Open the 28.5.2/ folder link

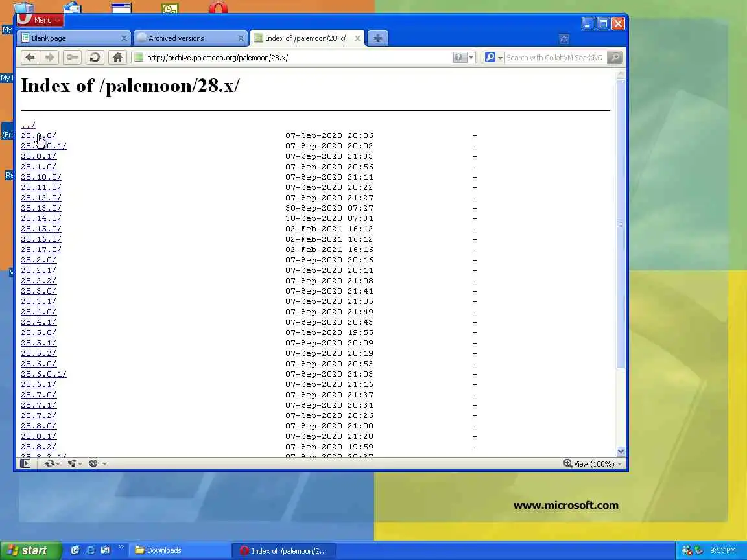pos(39,353)
